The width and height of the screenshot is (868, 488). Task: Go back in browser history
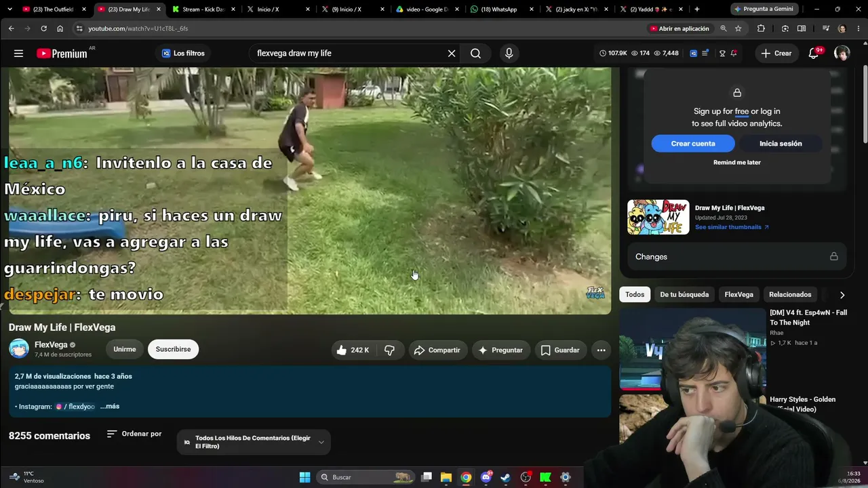(11, 28)
